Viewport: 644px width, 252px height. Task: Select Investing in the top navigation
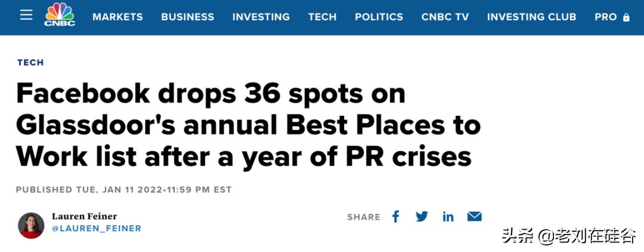[261, 17]
